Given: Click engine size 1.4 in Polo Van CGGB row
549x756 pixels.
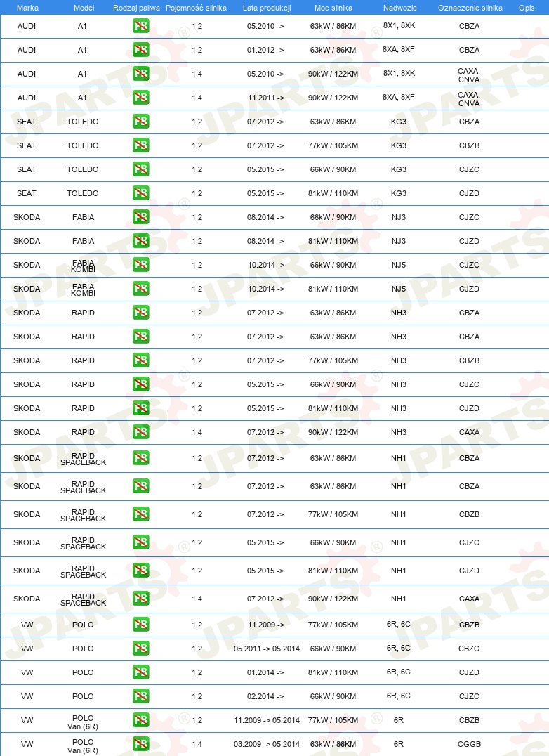Looking at the screenshot, I should coord(197,744).
